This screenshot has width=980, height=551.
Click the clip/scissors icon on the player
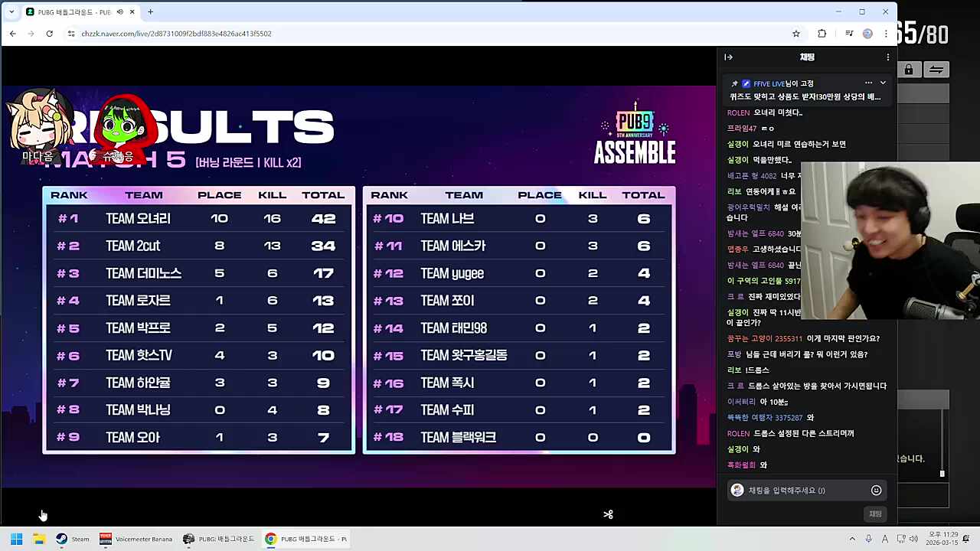pos(608,515)
